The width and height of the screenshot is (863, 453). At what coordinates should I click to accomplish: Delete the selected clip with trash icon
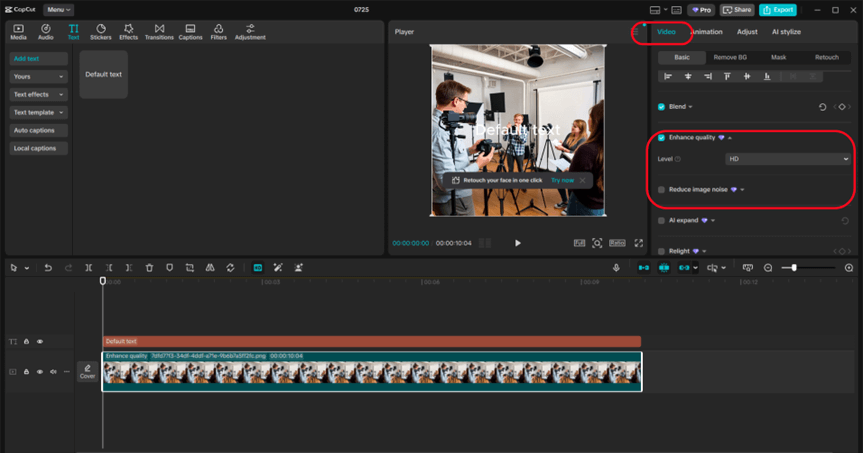pos(149,268)
